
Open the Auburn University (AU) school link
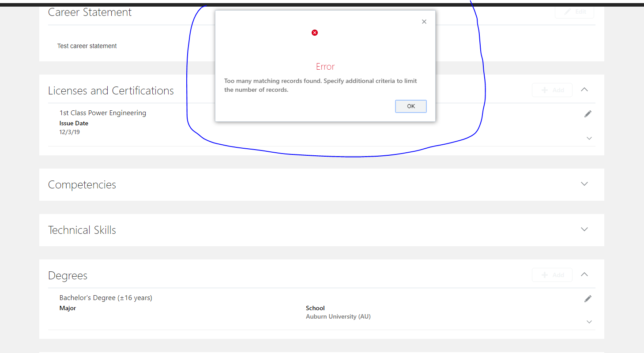point(338,316)
